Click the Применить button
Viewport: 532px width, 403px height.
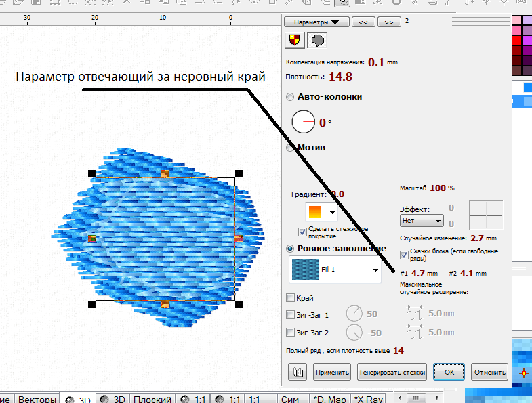point(332,372)
